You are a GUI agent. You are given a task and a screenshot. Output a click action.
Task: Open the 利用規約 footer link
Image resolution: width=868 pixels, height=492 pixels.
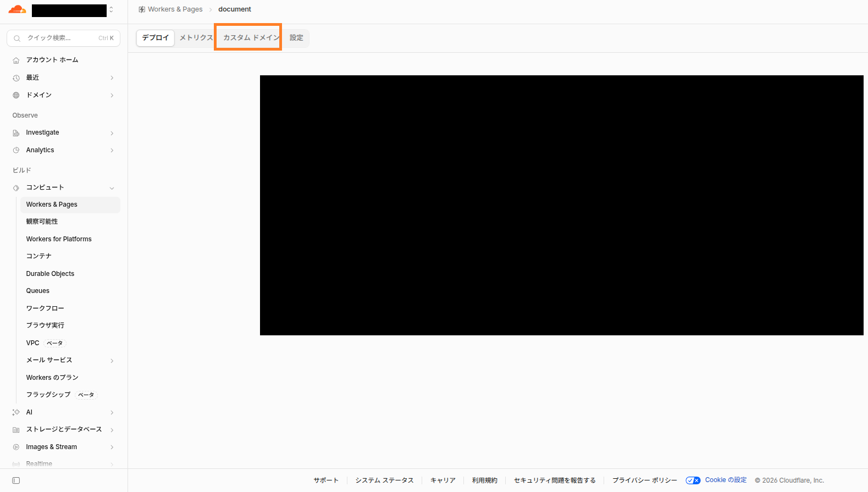coord(484,480)
